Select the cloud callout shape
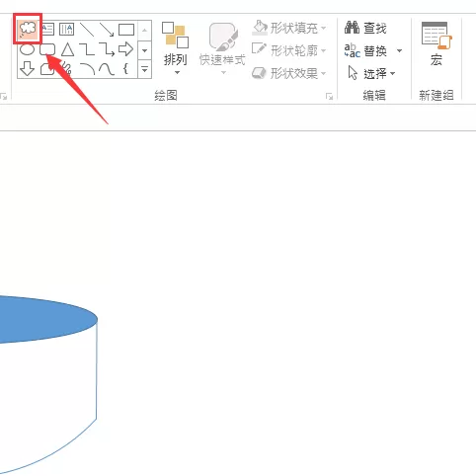 point(28,29)
